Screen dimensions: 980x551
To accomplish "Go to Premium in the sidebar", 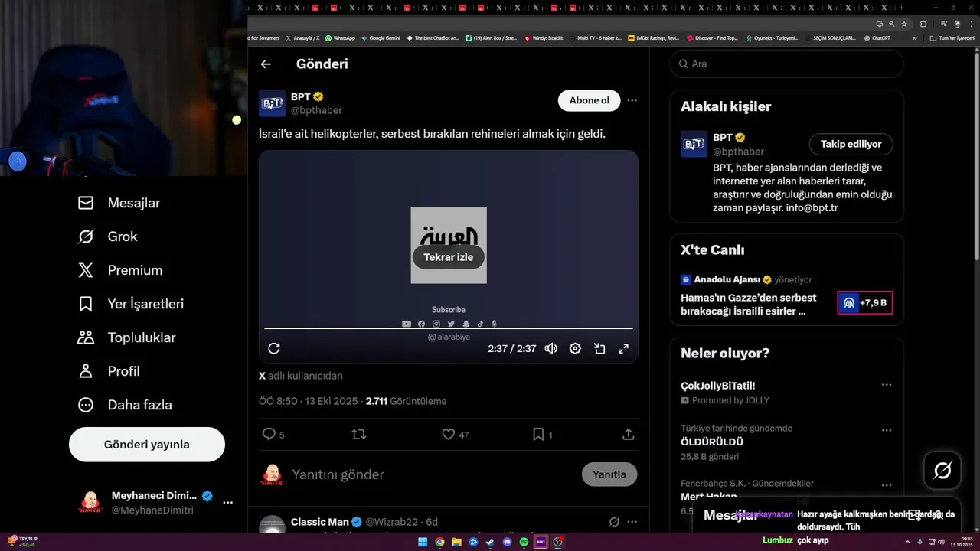I will pyautogui.click(x=120, y=270).
